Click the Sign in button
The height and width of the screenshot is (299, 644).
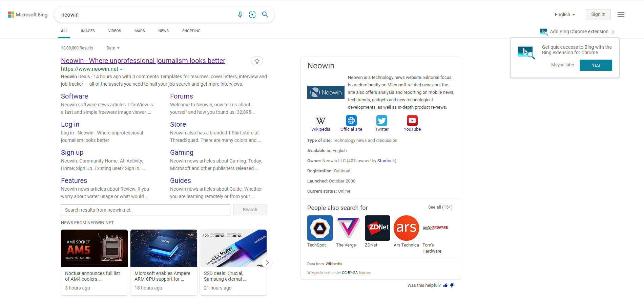598,15
